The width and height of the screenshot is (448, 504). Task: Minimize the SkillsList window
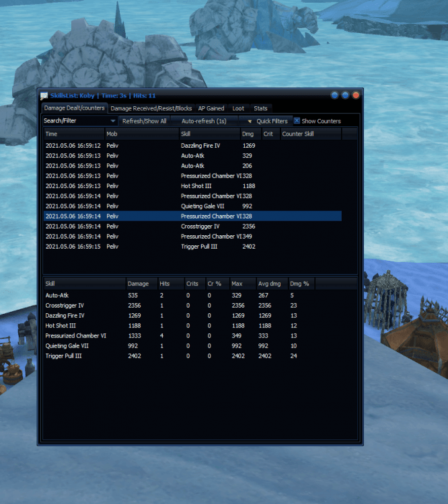coord(334,95)
